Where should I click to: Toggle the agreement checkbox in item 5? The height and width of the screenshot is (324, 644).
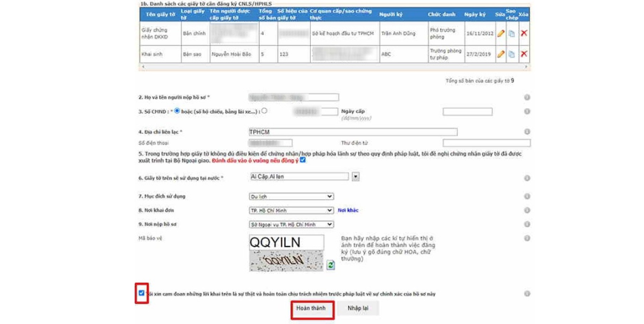303,160
